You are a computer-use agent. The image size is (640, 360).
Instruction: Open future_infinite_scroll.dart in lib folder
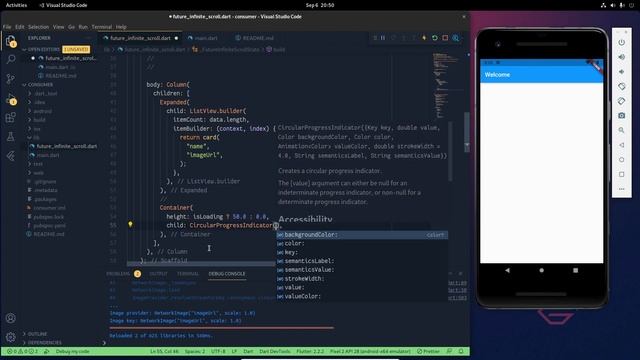[x=67, y=146]
